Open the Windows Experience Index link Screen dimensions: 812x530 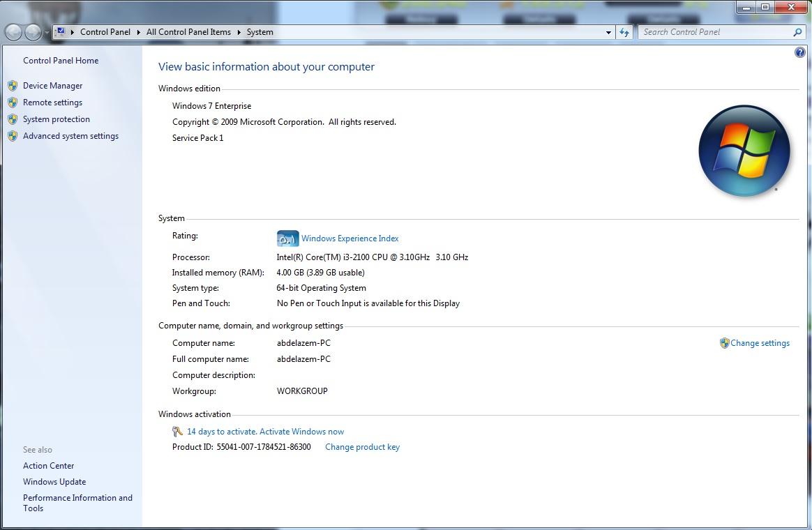349,238
